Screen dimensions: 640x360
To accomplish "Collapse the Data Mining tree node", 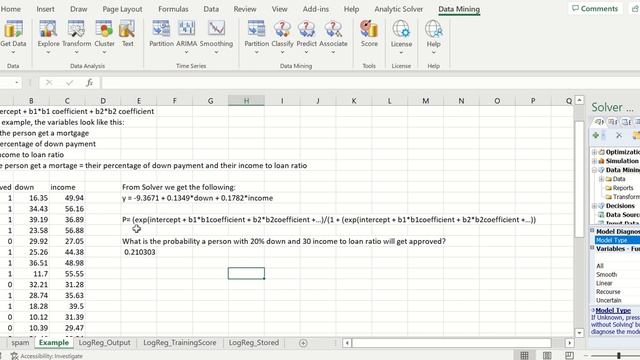I will click(594, 170).
